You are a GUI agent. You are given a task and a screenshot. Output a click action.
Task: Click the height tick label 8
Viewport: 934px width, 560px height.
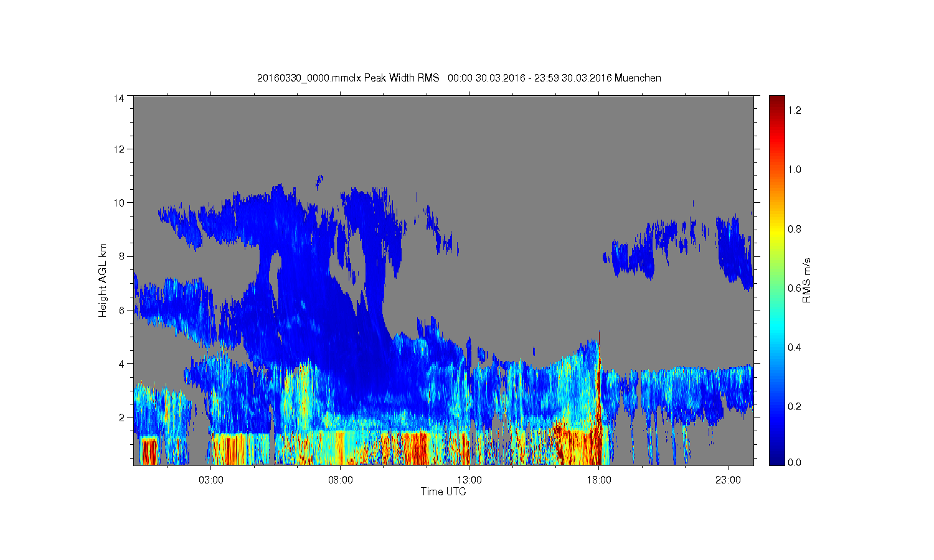click(121, 256)
